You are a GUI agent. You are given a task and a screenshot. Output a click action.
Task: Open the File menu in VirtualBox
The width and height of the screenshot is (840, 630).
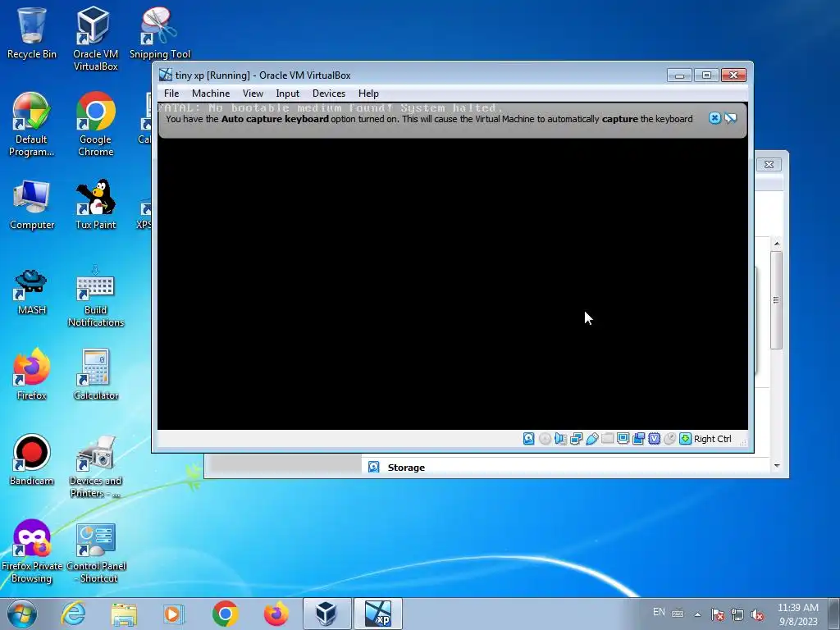point(171,94)
